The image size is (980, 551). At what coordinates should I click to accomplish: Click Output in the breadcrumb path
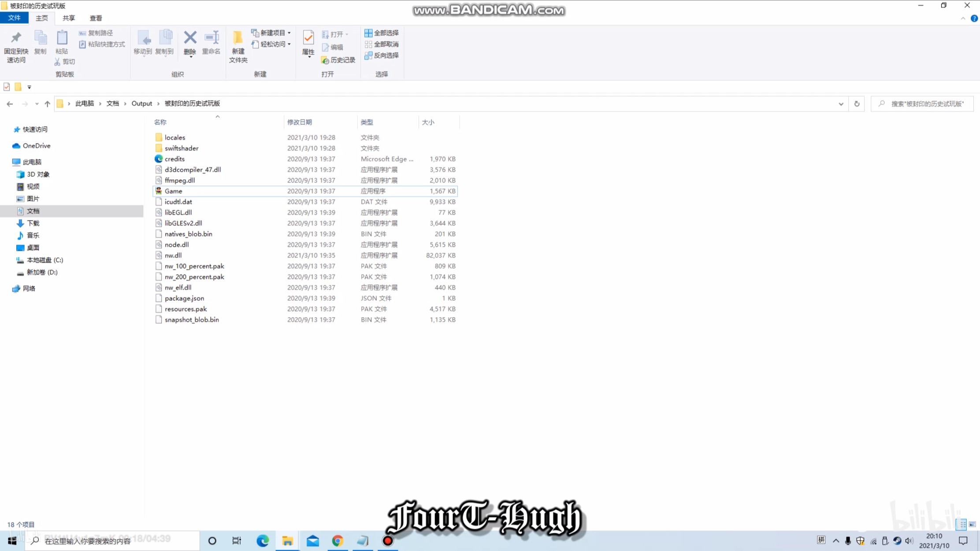tap(141, 104)
